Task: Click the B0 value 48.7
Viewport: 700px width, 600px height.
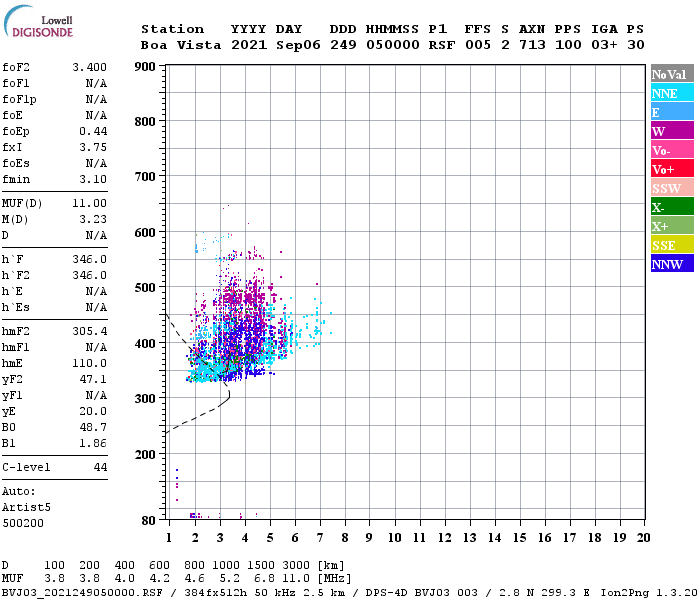Action: pos(93,427)
